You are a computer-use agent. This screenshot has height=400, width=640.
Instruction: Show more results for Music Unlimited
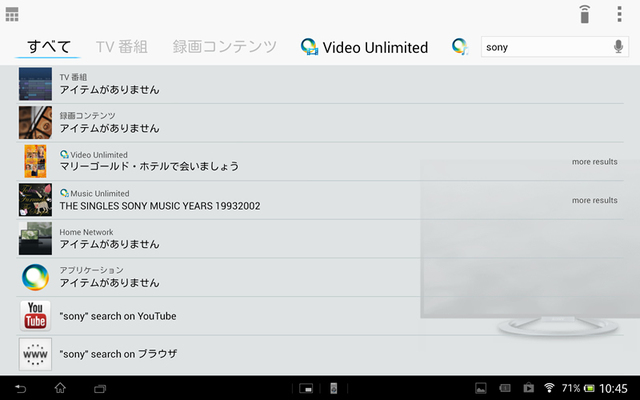[594, 200]
